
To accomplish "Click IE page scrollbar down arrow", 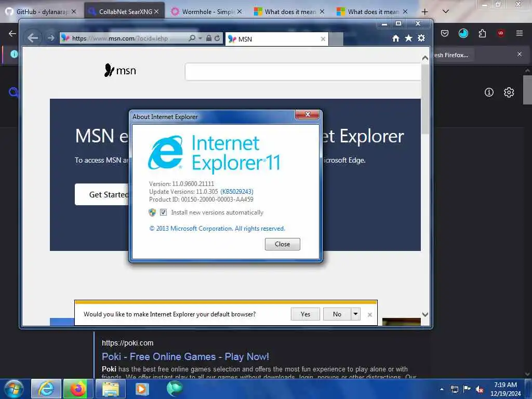I will tap(425, 314).
